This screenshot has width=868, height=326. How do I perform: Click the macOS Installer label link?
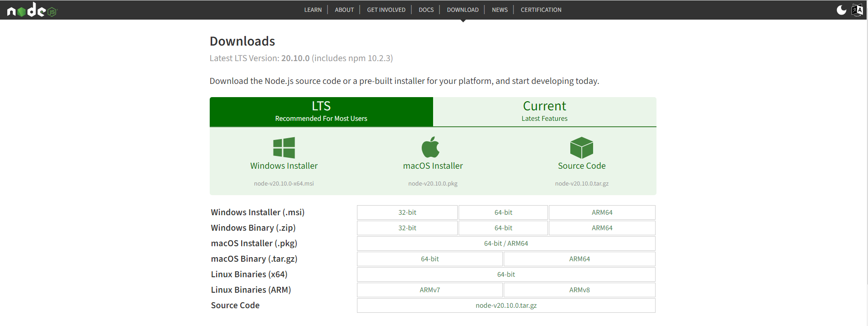[x=433, y=166]
